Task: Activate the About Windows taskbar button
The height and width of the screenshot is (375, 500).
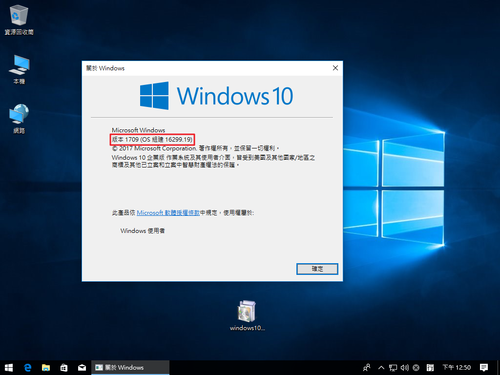Action: [130, 367]
